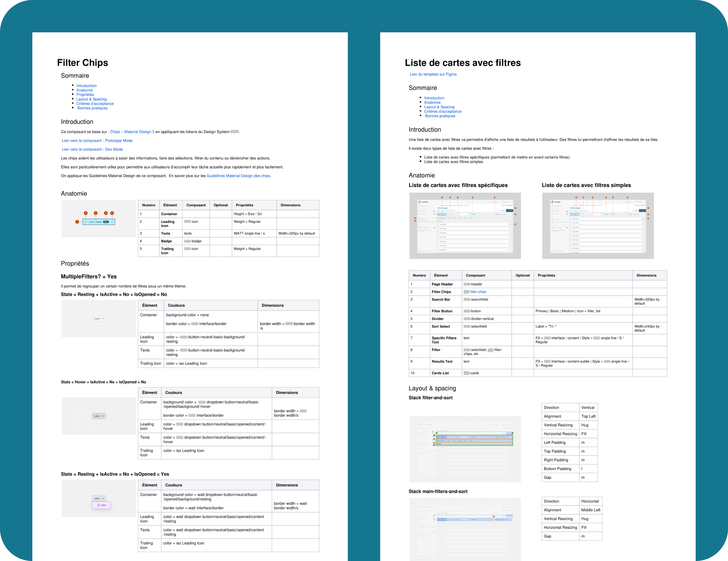Follow the 'Chips – Material Design 3' link
Viewport: 728px width, 561px height.
pyautogui.click(x=132, y=131)
